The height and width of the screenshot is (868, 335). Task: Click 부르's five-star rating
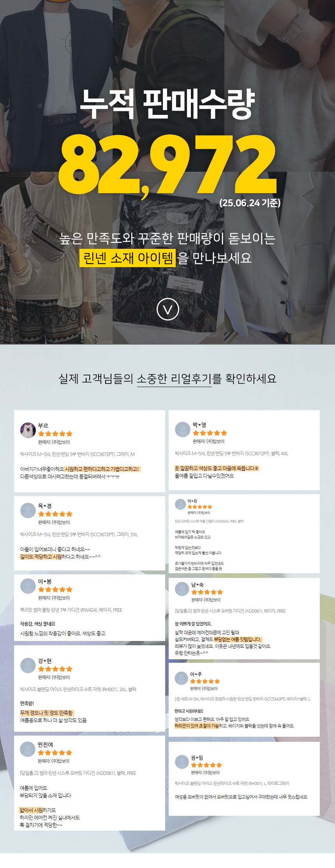click(55, 434)
